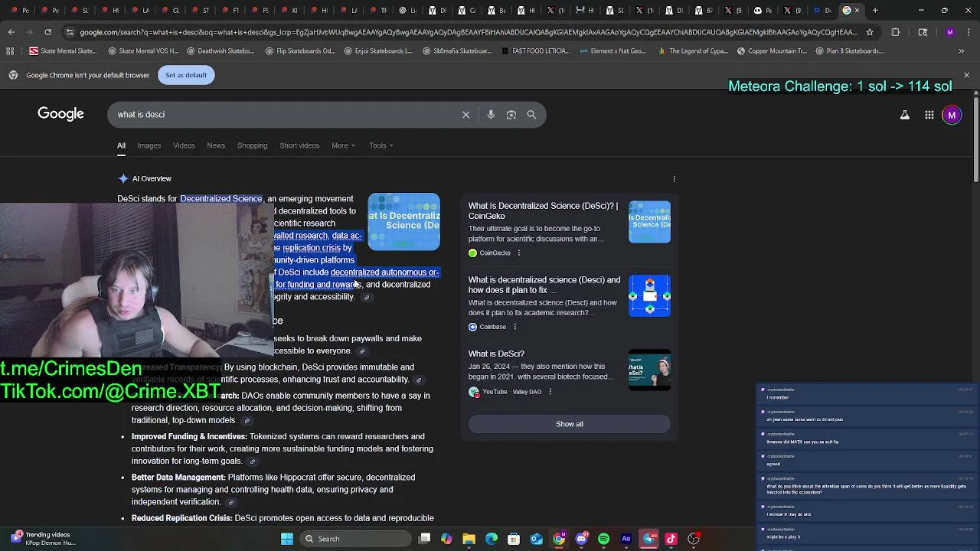Viewport: 980px width, 551px height.
Task: Open Copilot from the taskbar
Action: pos(447,539)
